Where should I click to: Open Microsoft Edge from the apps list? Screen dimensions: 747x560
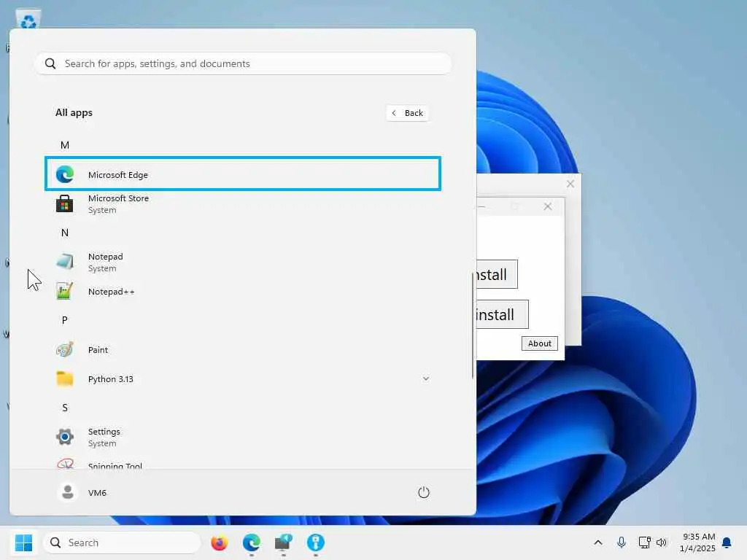pyautogui.click(x=243, y=174)
